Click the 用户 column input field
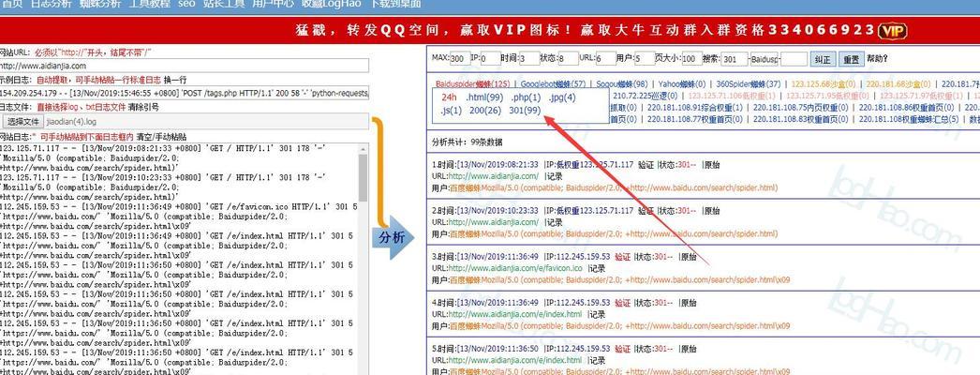 coord(645,59)
